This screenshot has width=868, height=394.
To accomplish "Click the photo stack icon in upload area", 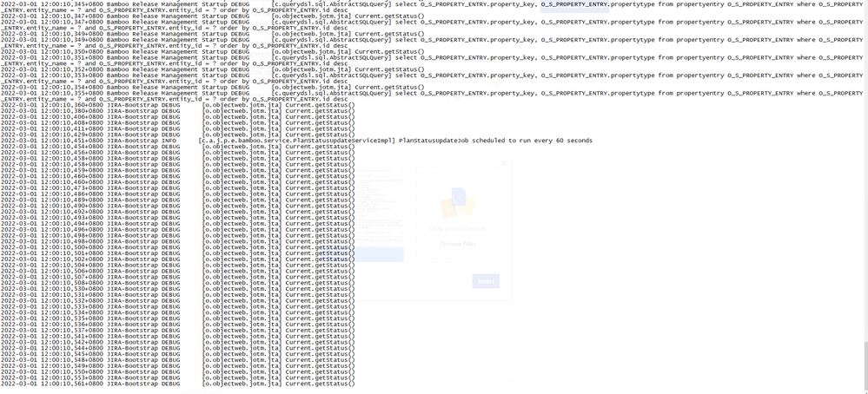I will click(458, 203).
